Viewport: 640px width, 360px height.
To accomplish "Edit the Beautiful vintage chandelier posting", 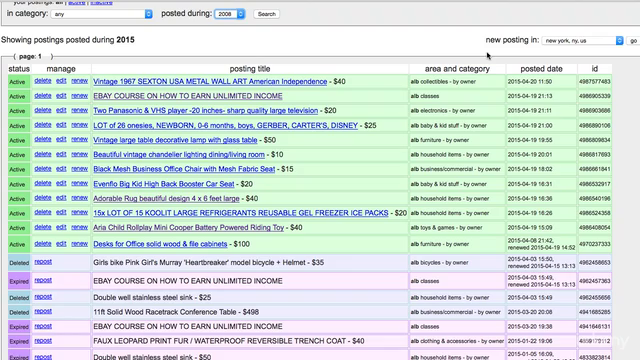I will [x=61, y=154].
